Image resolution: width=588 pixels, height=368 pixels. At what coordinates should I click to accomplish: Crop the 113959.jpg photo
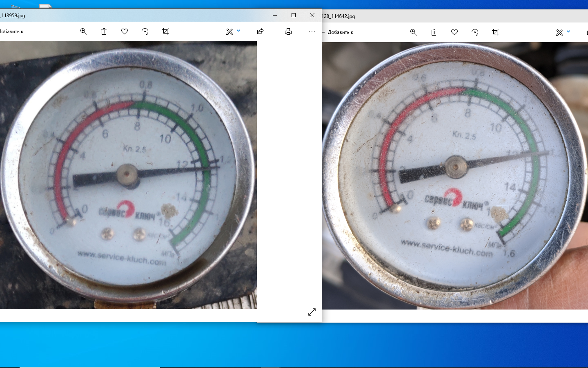(x=165, y=31)
